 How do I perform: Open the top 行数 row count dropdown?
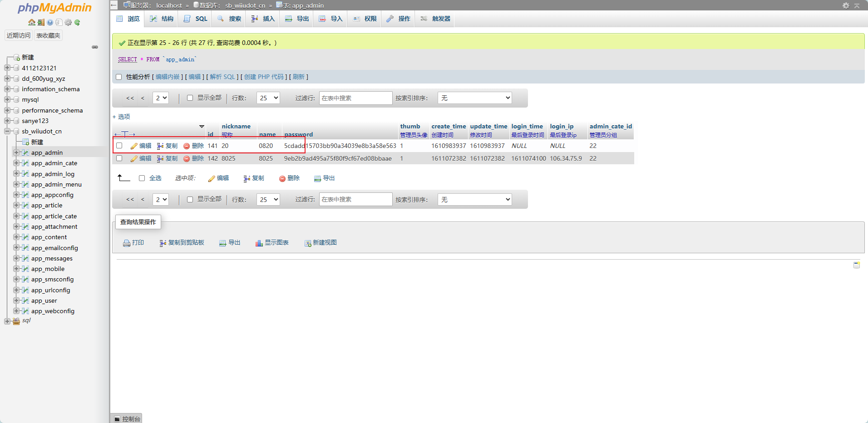coord(268,98)
